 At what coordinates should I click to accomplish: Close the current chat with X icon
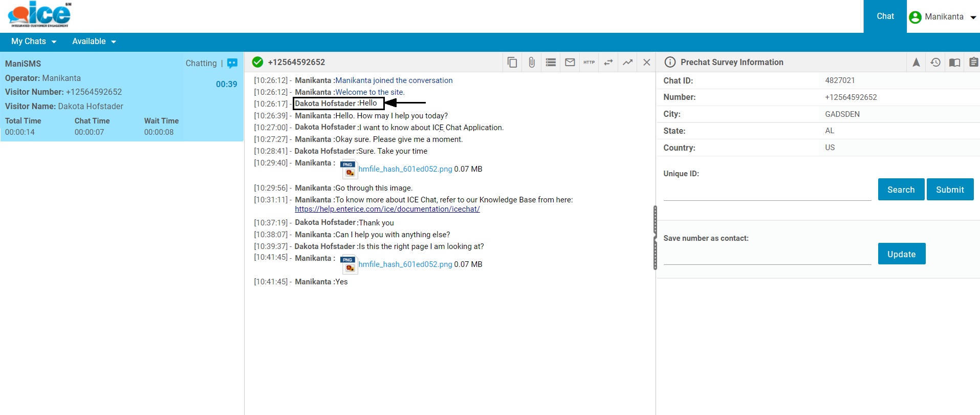646,63
